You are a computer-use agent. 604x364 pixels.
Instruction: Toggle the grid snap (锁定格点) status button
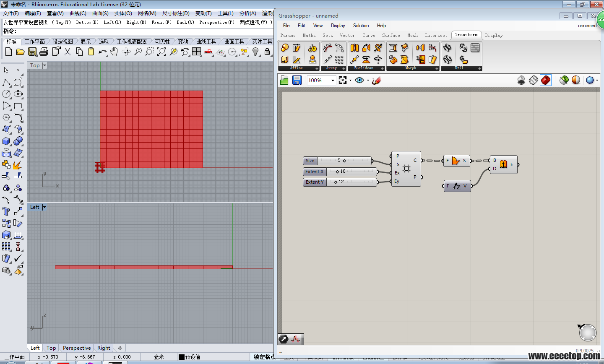(264, 357)
